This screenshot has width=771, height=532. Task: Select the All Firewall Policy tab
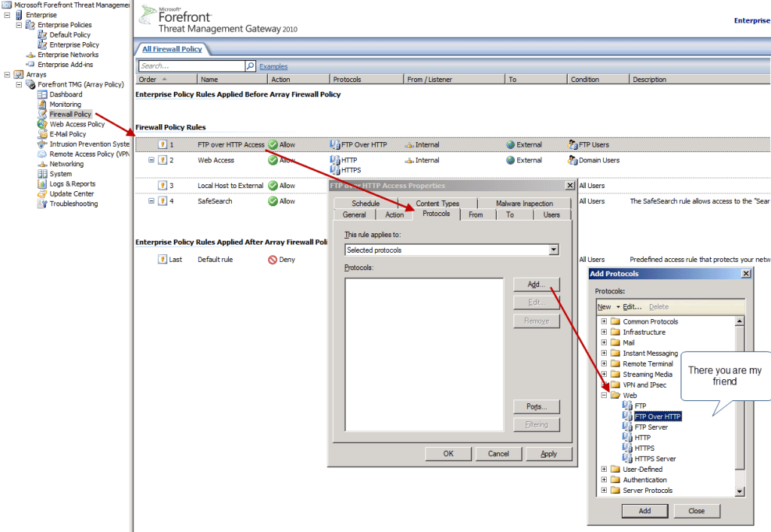coord(172,49)
